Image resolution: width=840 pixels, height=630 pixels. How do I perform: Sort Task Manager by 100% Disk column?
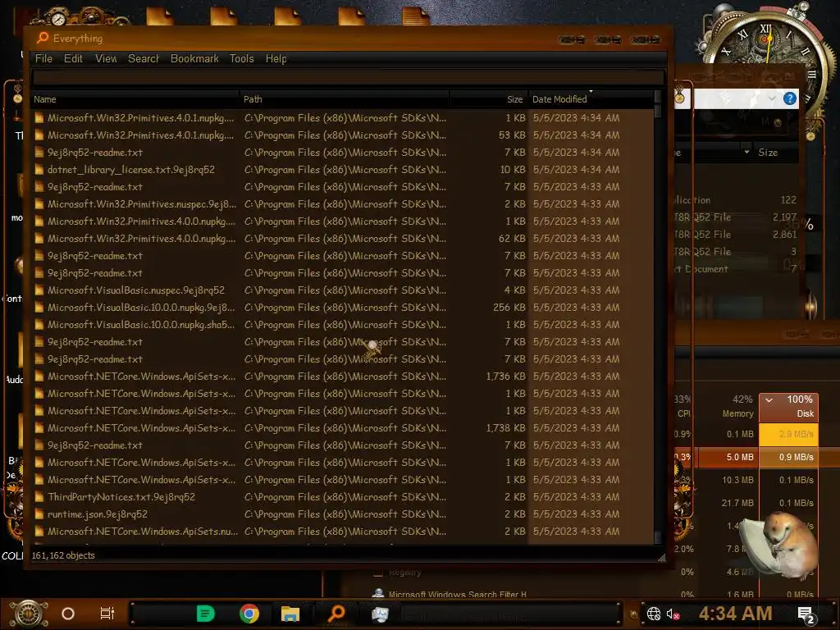(x=788, y=406)
